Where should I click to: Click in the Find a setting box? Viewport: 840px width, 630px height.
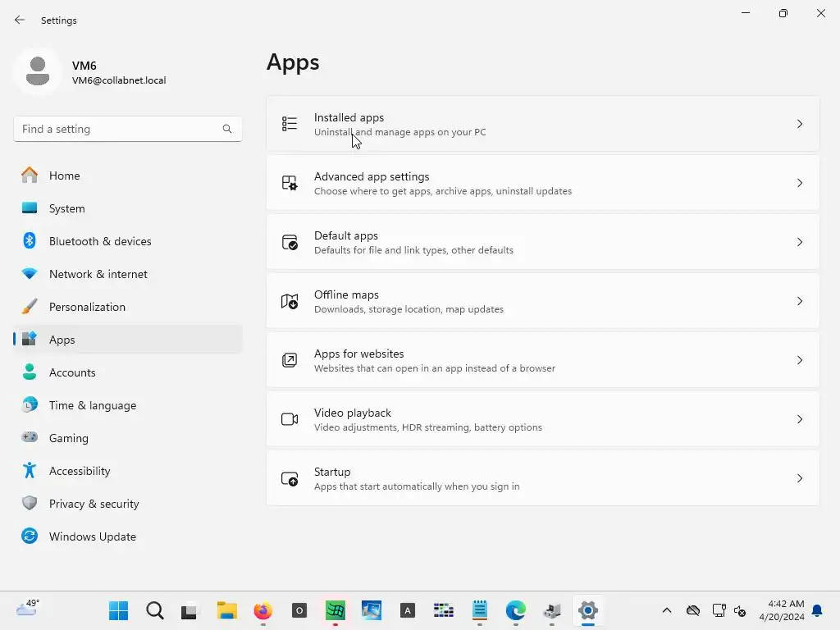point(127,129)
